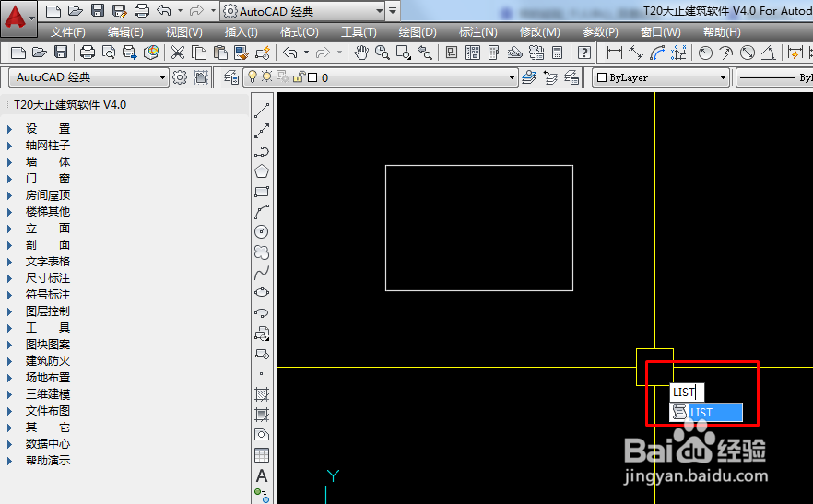This screenshot has width=813, height=504.
Task: Click Save As in quick access toolbar
Action: coord(119,10)
